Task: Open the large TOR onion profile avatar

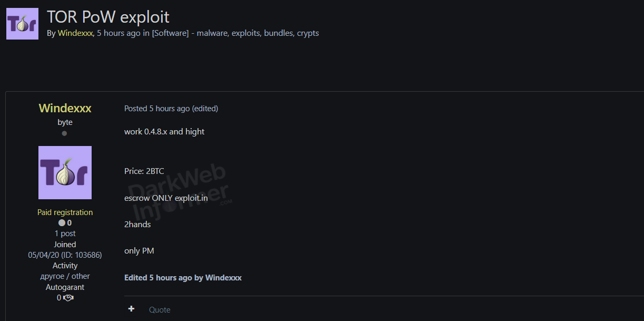Action: 65,172
